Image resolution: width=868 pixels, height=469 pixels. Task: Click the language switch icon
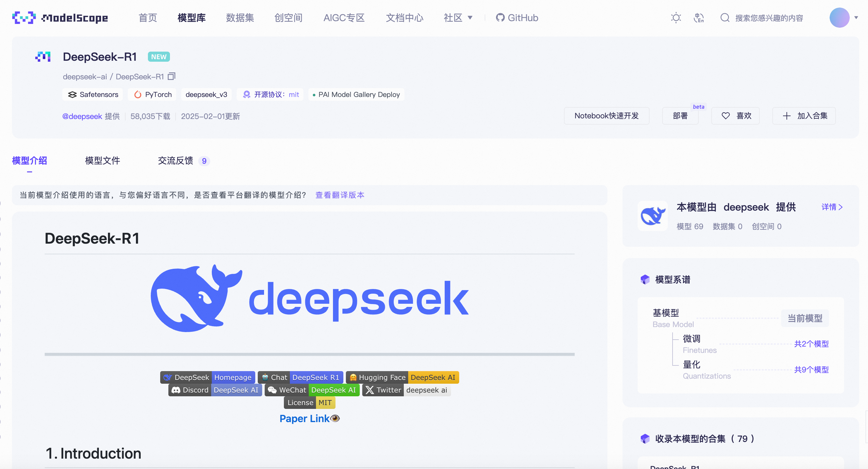[x=698, y=18]
